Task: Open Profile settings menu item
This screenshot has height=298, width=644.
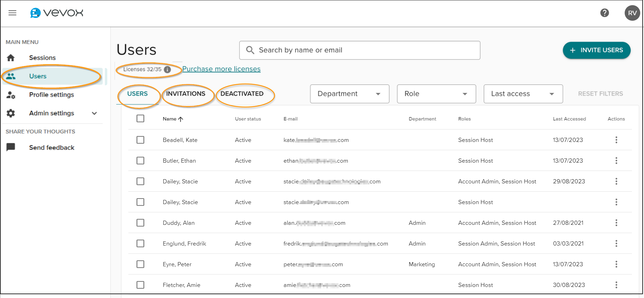Action: pos(51,95)
